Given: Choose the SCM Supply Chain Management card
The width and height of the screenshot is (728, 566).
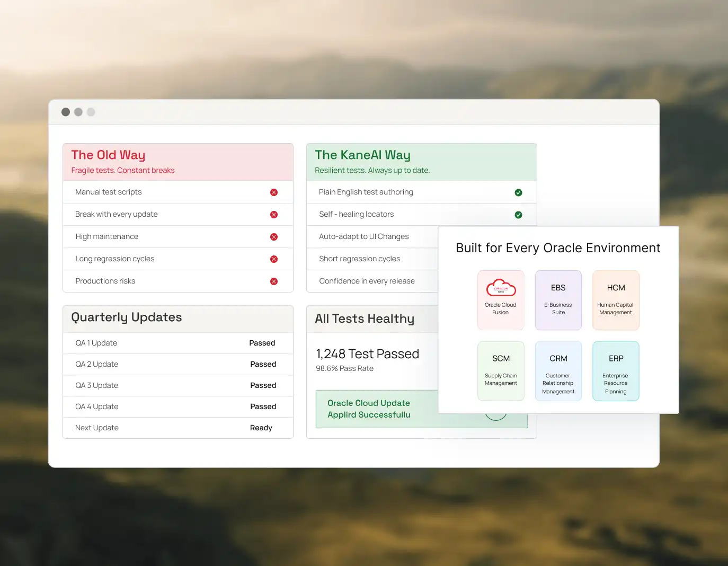Looking at the screenshot, I should click(x=501, y=371).
